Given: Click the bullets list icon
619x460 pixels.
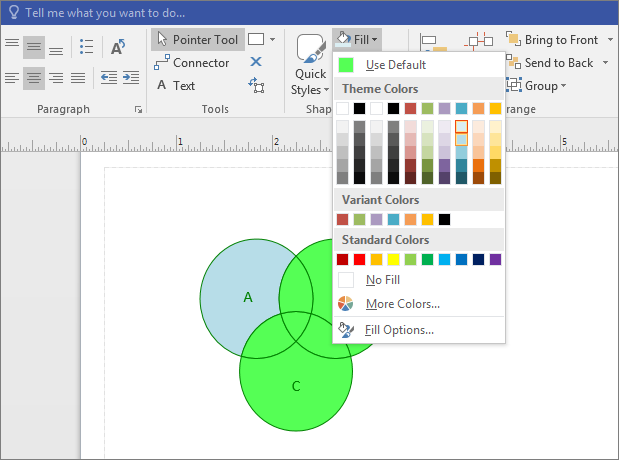Looking at the screenshot, I should (86, 47).
